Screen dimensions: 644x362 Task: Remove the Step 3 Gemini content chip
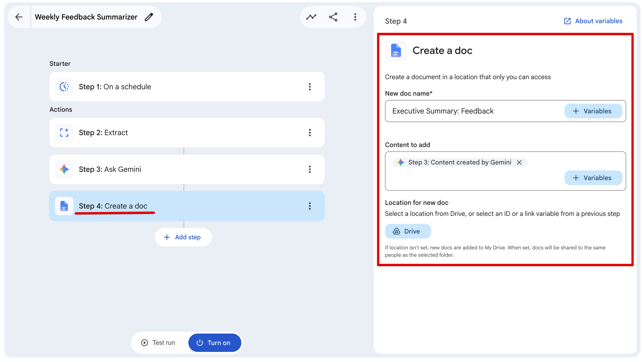[519, 162]
